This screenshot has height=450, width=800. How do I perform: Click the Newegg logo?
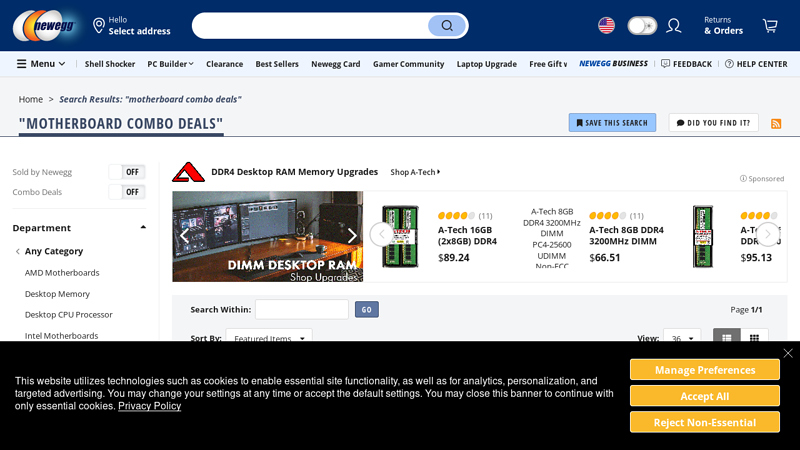(x=45, y=26)
